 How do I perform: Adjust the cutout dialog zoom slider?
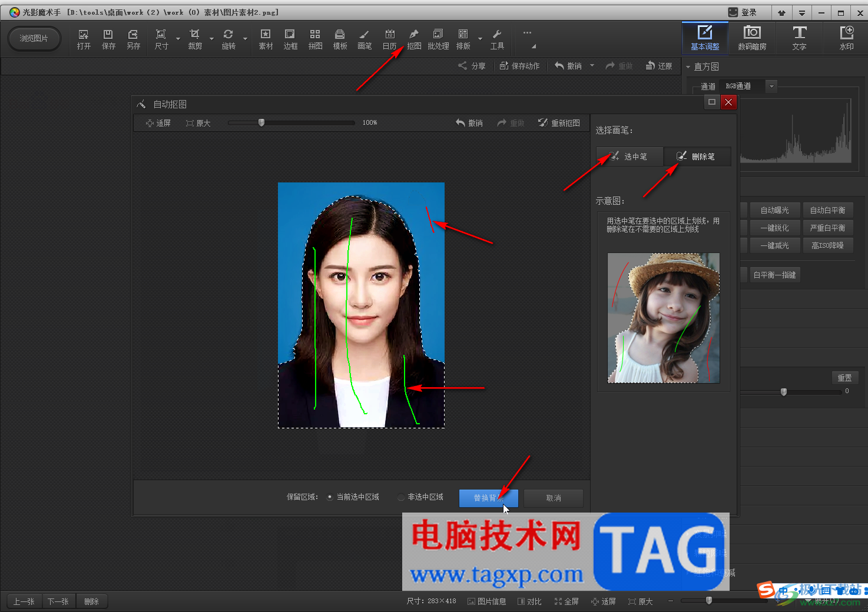click(261, 122)
